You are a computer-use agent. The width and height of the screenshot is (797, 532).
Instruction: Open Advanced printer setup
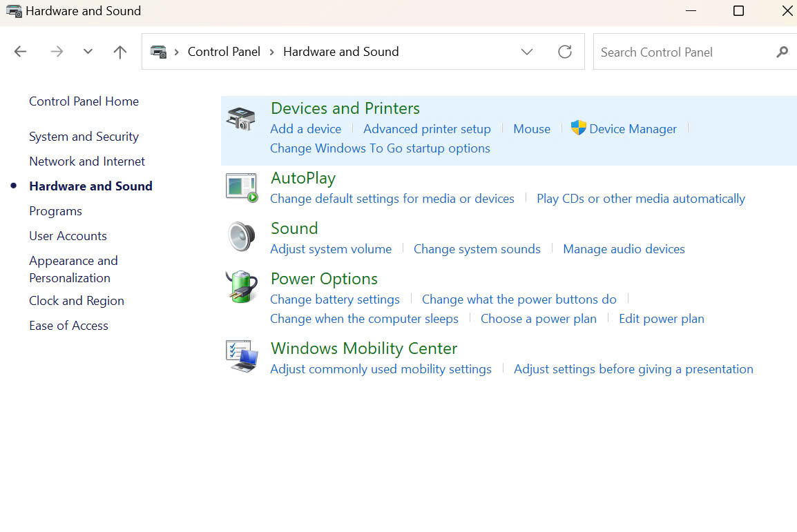(x=427, y=129)
